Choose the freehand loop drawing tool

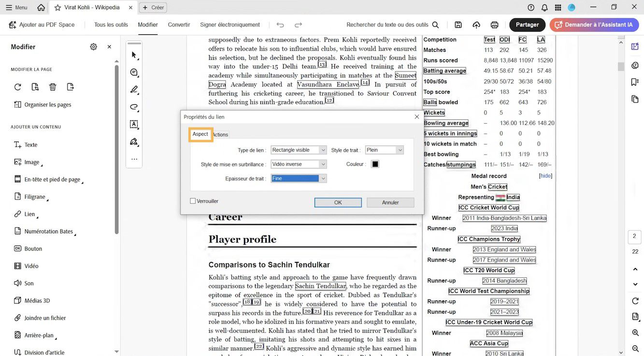(x=134, y=107)
